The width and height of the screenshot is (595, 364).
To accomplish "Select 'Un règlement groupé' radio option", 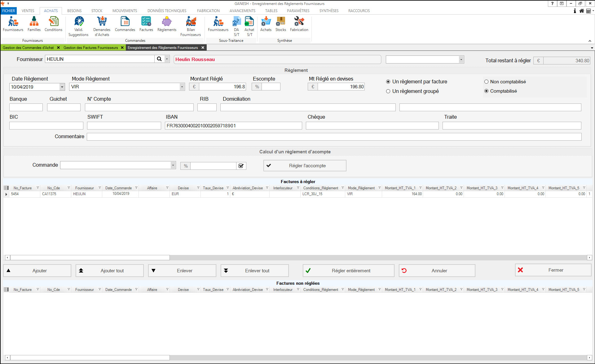I will (388, 91).
